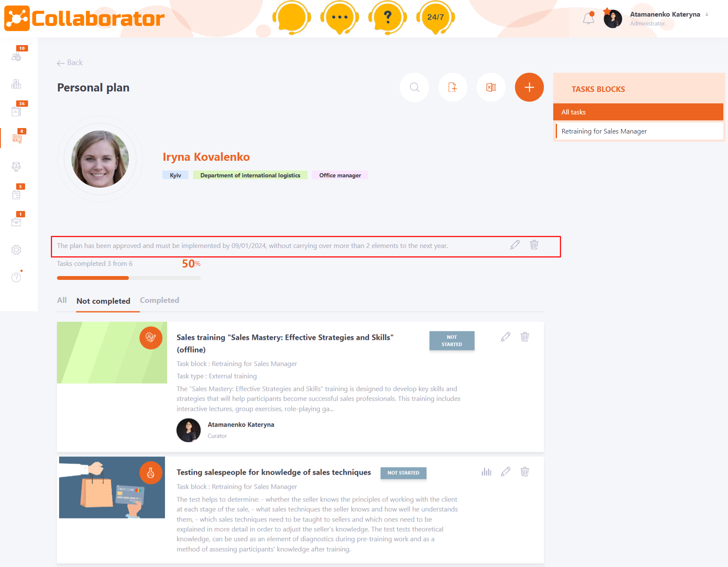Open the orange plus button

click(x=529, y=87)
